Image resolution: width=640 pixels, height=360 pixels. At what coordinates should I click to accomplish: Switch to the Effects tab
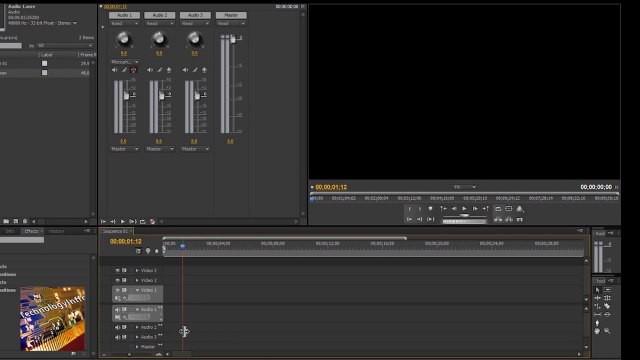pos(31,231)
